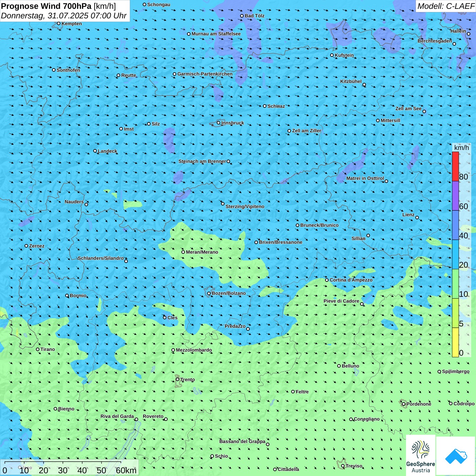
Task: Click the Innsbruck city marker
Action: point(219,123)
